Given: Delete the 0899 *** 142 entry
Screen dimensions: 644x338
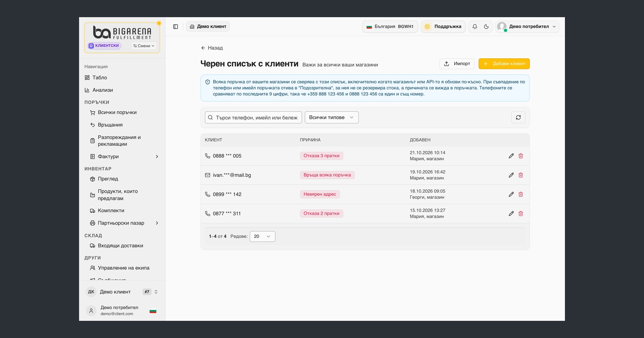Looking at the screenshot, I should [x=521, y=195].
